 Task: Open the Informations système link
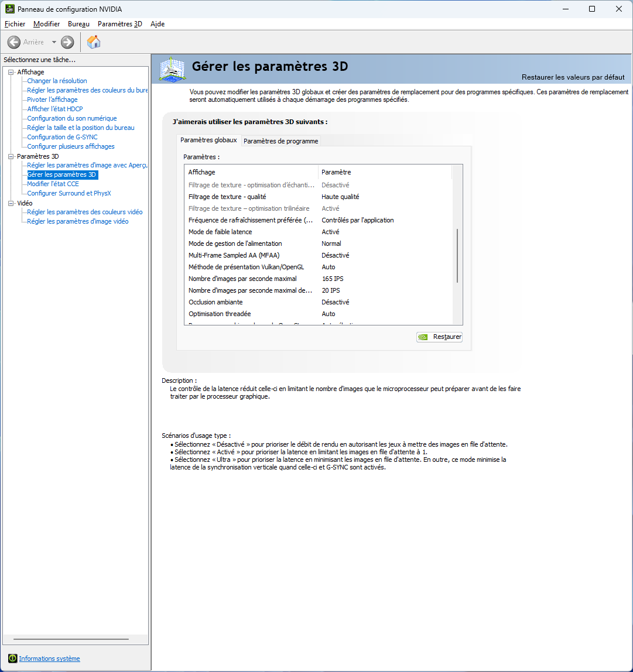click(x=49, y=659)
